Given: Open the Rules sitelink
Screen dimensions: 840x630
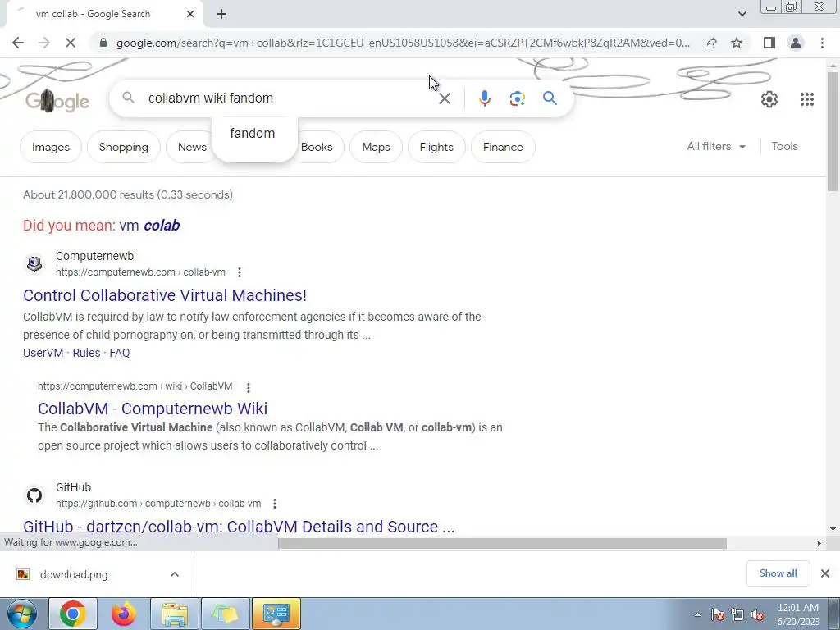Looking at the screenshot, I should (86, 353).
